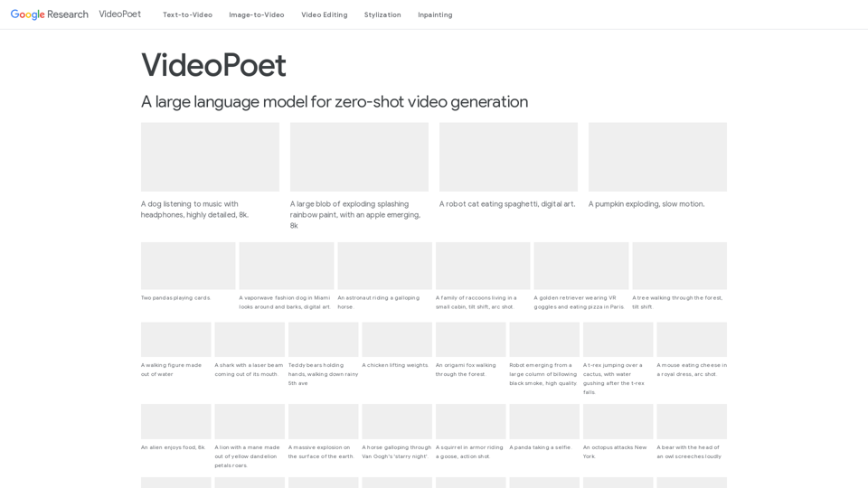
Task: Click the Google Research logo
Action: [x=50, y=14]
